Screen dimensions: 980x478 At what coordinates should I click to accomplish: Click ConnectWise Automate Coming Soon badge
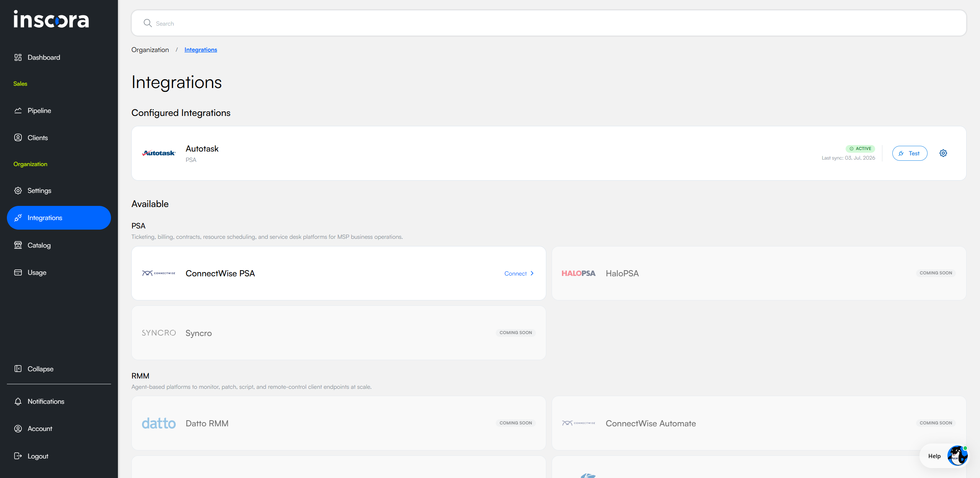[x=936, y=423]
